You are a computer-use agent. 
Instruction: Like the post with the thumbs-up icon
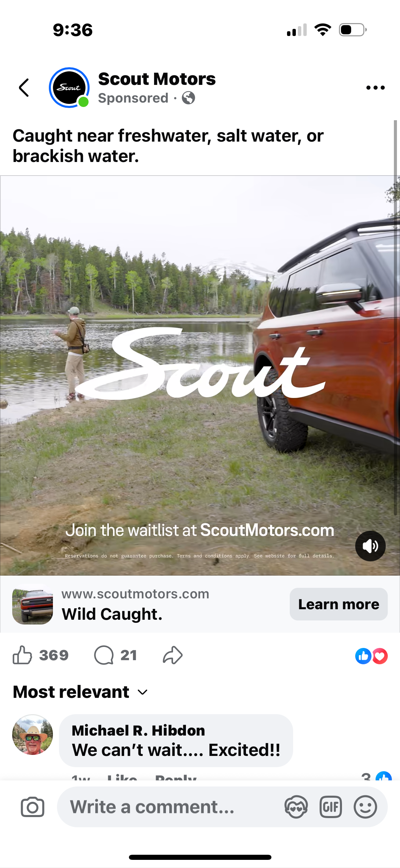[x=22, y=655]
